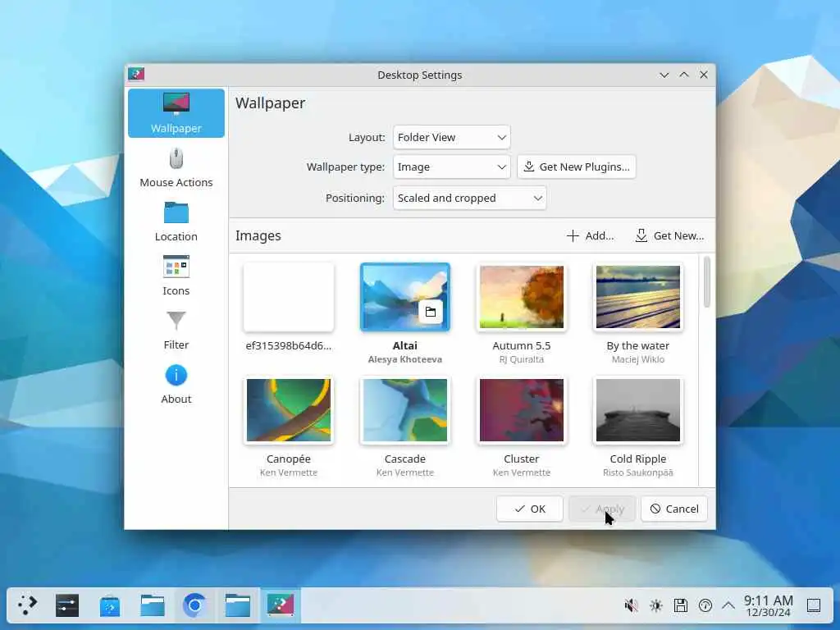Click the Alesya Khoteeva author text
This screenshot has width=840, height=630.
(x=405, y=359)
